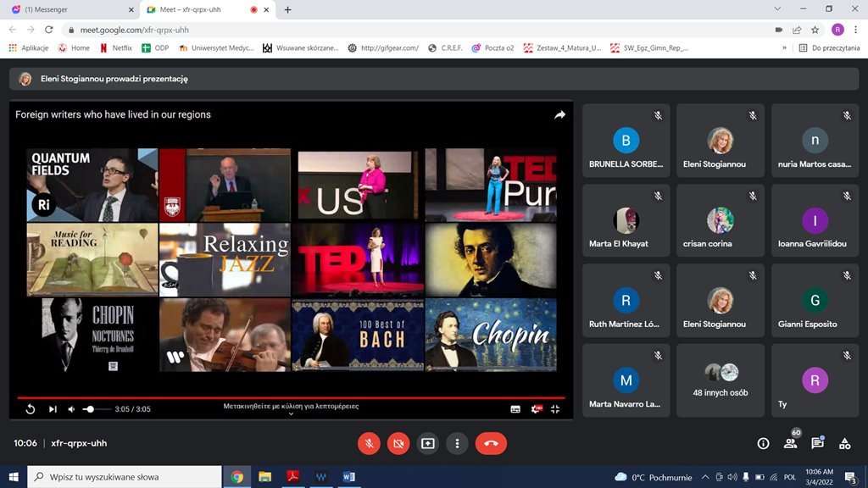Share this page icon in address bar
This screenshot has height=488, width=868.
click(797, 30)
